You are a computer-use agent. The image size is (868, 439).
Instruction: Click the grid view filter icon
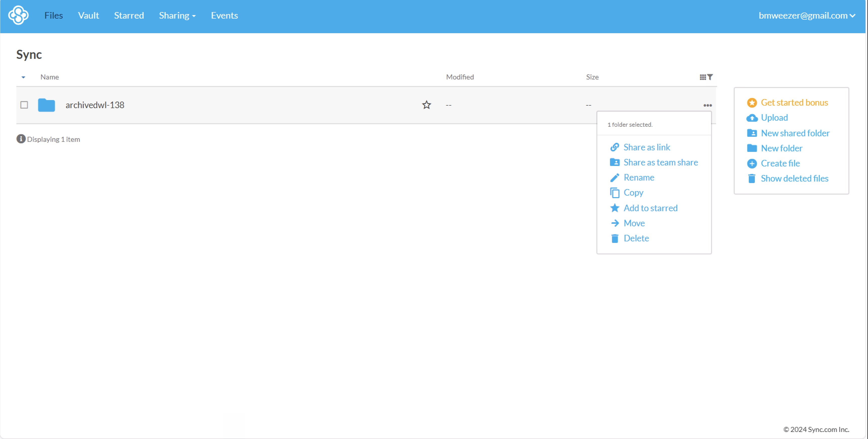tap(706, 77)
